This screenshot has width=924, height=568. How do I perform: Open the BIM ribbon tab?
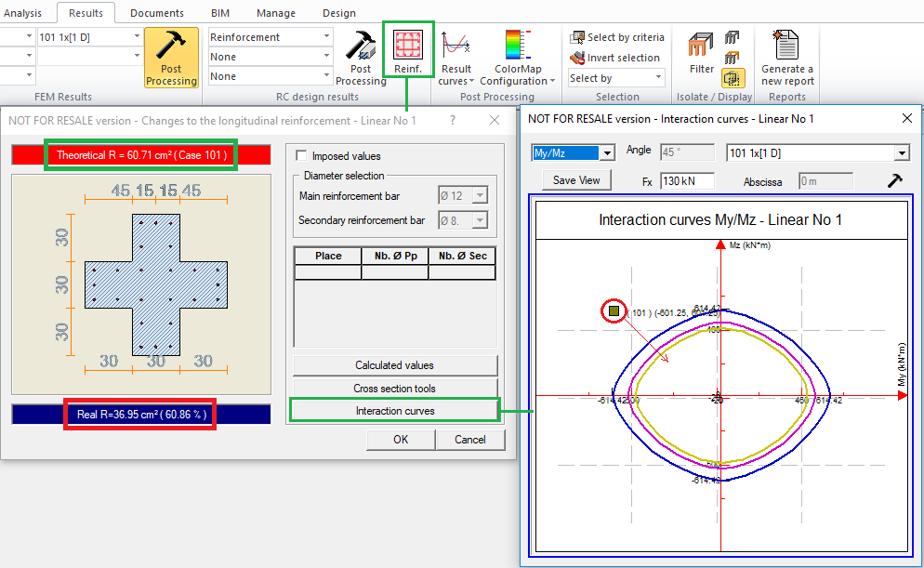pos(220,13)
